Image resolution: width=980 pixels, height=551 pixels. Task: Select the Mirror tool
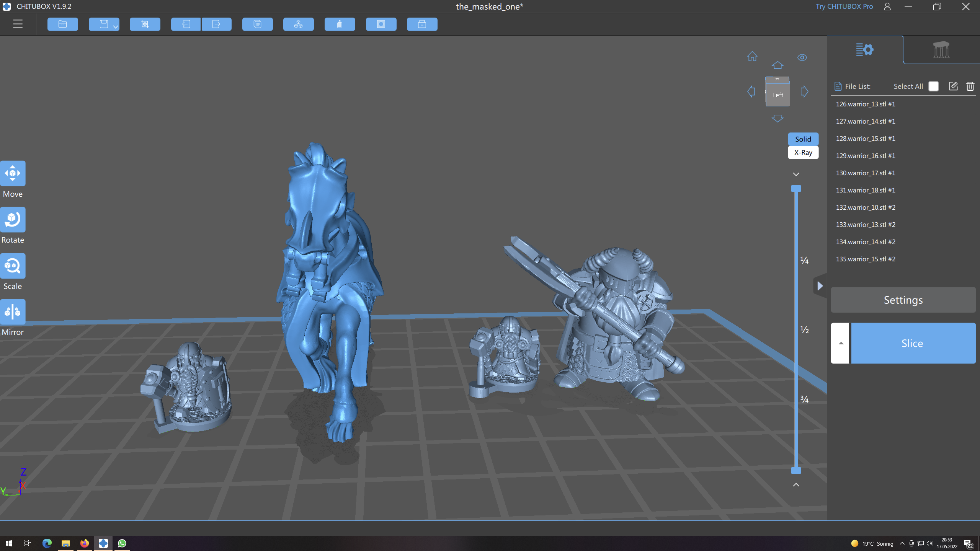coord(13,312)
